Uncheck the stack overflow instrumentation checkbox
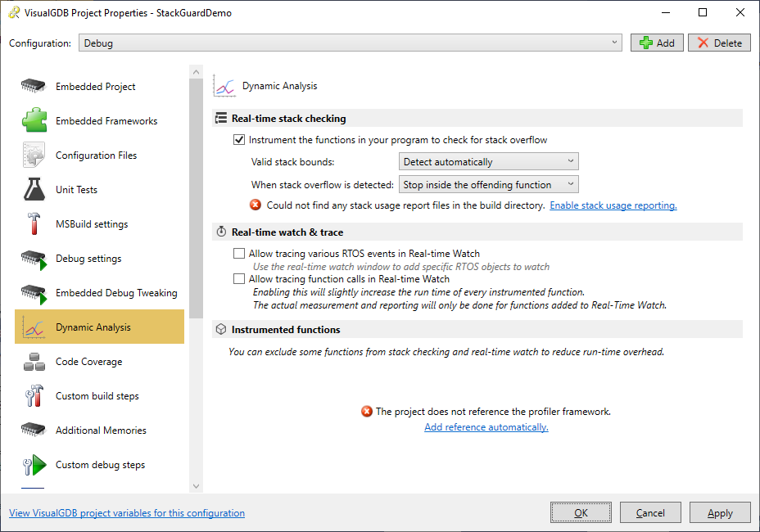760x532 pixels. 239,140
